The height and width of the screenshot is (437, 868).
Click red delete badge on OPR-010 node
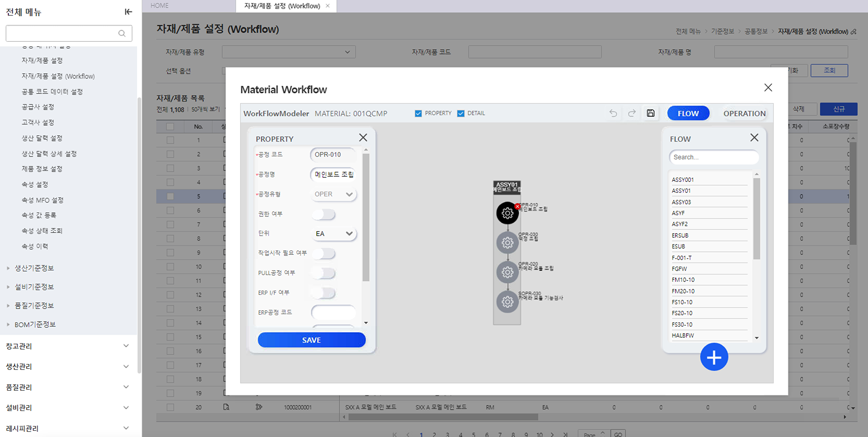(x=517, y=207)
